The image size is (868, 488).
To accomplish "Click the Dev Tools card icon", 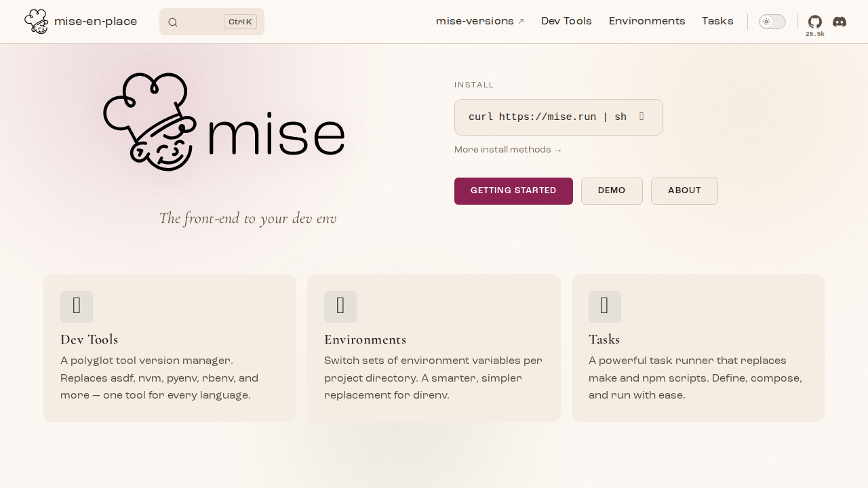I will tap(77, 306).
